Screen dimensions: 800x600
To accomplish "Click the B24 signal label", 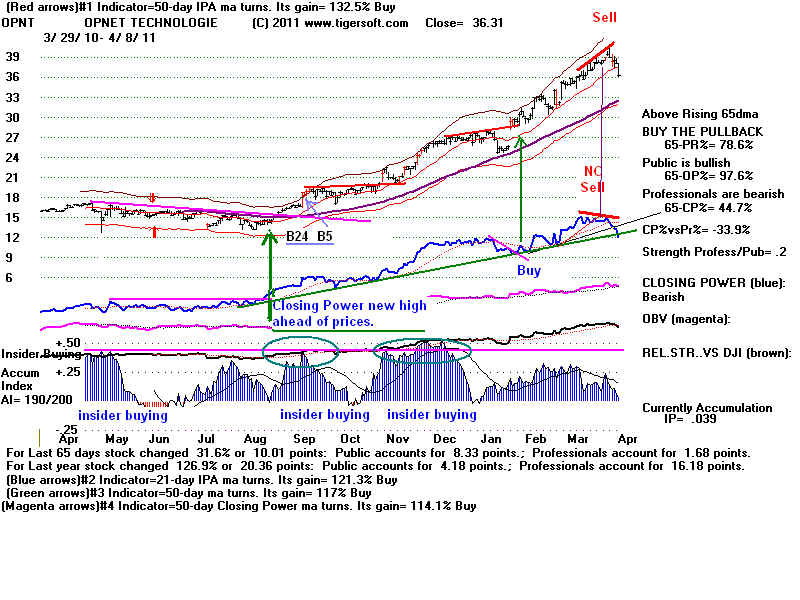I will (297, 236).
